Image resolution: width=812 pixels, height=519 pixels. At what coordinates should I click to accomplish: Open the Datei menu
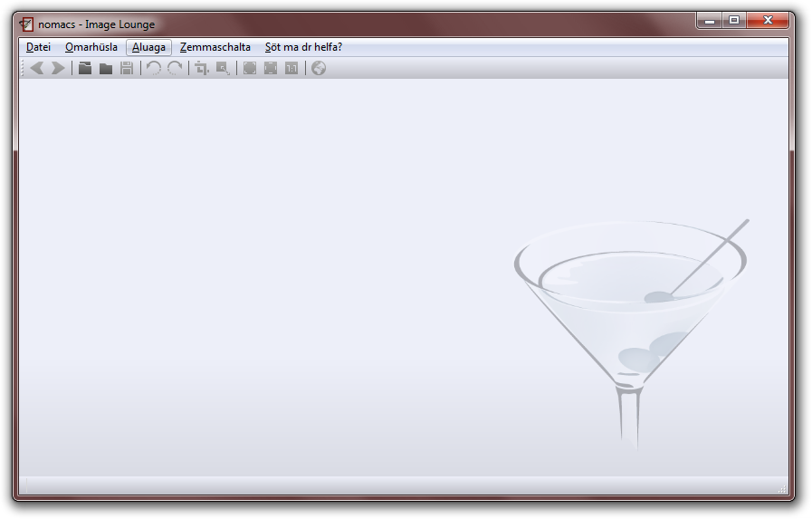coord(38,47)
